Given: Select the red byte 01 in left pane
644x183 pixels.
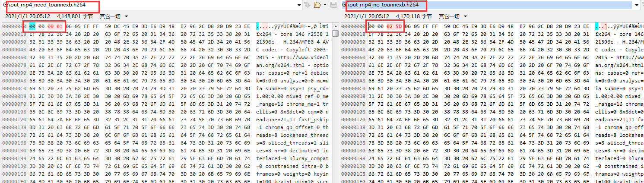Looking at the screenshot, I should point(59,26).
